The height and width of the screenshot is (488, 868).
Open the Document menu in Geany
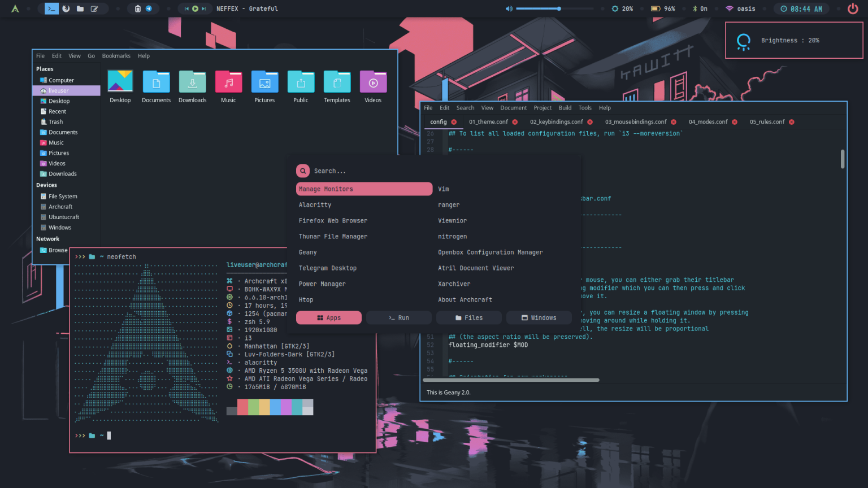(513, 107)
